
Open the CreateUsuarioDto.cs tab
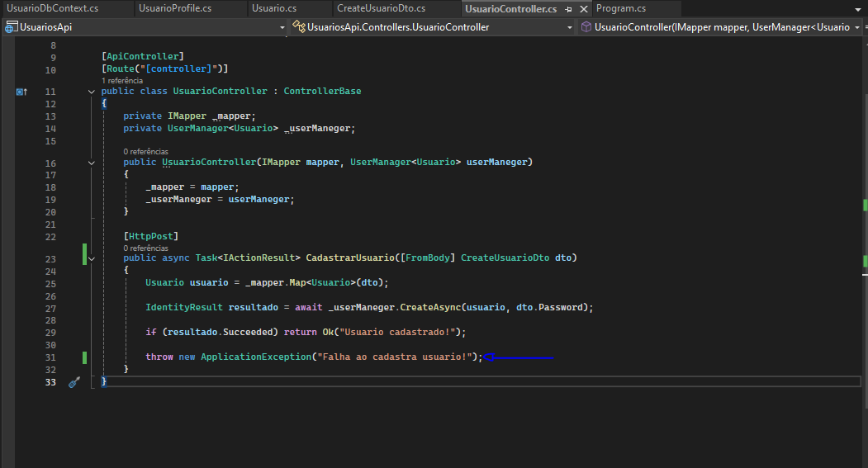[x=381, y=8]
